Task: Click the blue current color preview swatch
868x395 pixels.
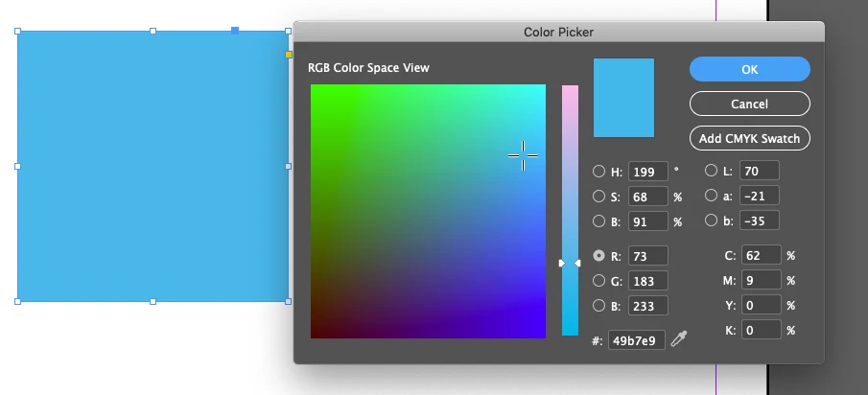Action: tap(623, 98)
